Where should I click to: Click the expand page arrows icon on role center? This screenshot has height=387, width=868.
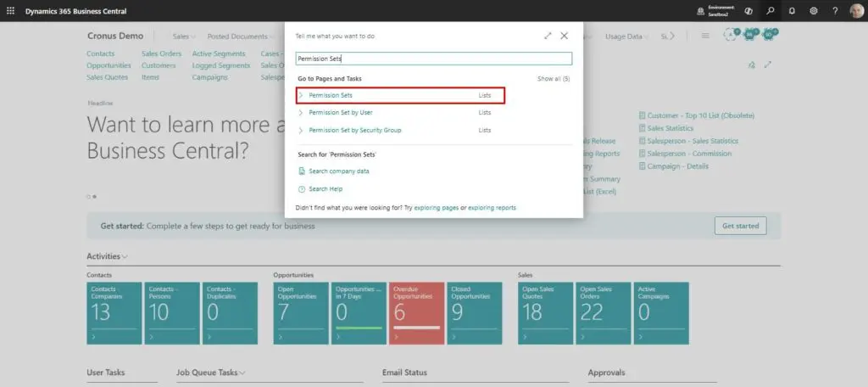tap(768, 64)
